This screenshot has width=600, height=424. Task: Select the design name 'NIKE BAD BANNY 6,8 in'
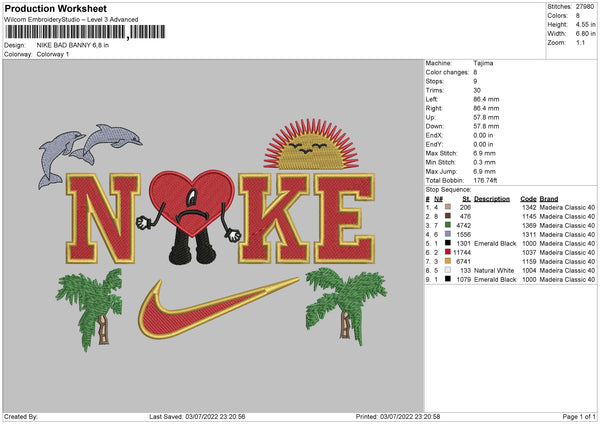pos(73,45)
